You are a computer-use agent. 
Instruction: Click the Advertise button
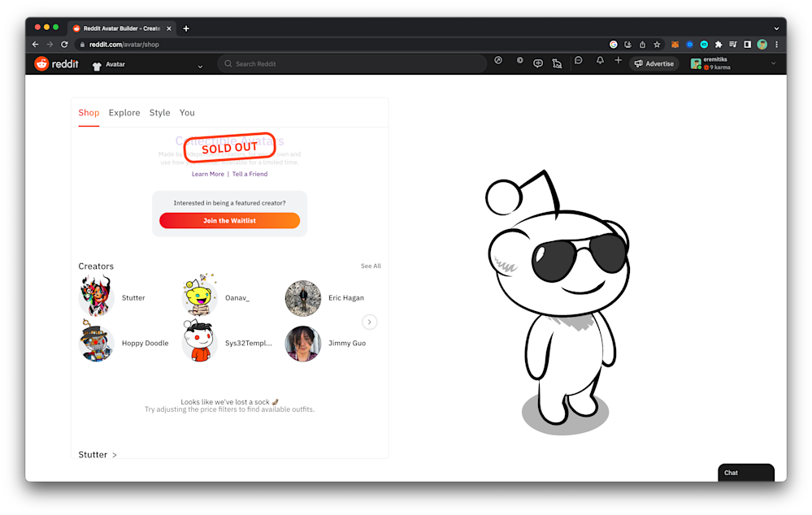coord(654,63)
